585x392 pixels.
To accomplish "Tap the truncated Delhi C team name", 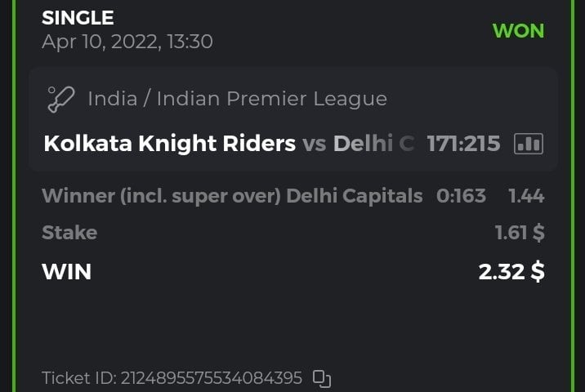I will coord(374,144).
